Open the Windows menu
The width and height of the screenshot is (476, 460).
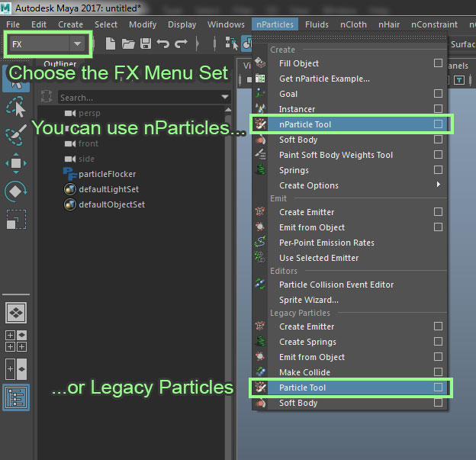(x=226, y=24)
